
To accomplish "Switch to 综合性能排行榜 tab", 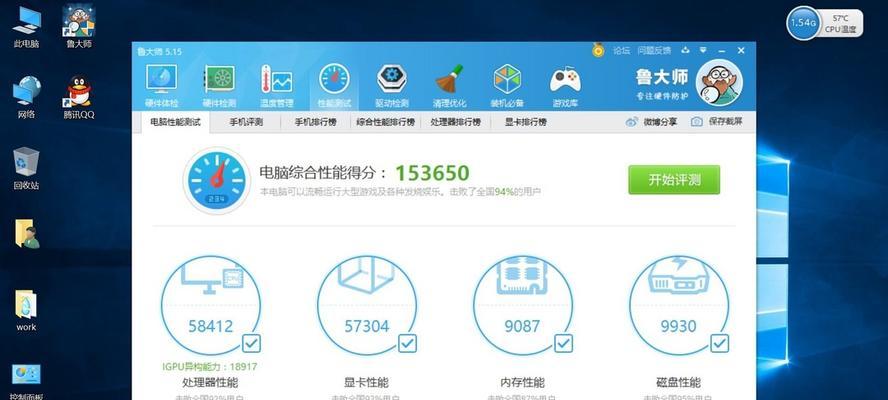I will pos(386,122).
